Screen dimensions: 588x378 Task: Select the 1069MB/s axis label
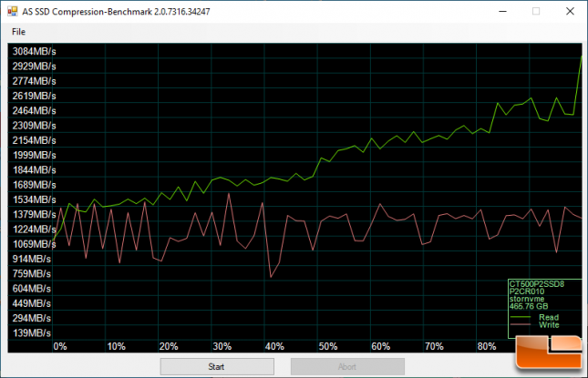(x=34, y=244)
